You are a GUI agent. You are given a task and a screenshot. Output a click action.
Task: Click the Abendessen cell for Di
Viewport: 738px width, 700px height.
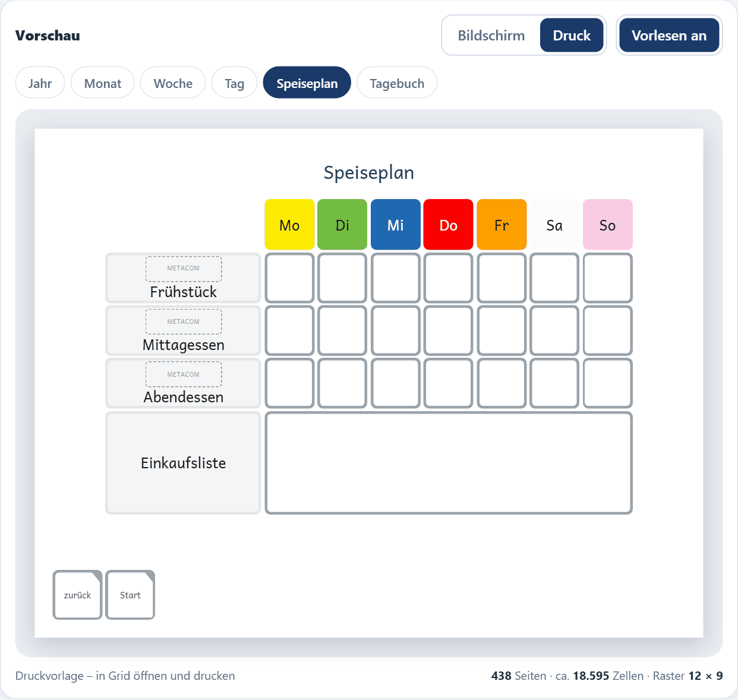[342, 383]
